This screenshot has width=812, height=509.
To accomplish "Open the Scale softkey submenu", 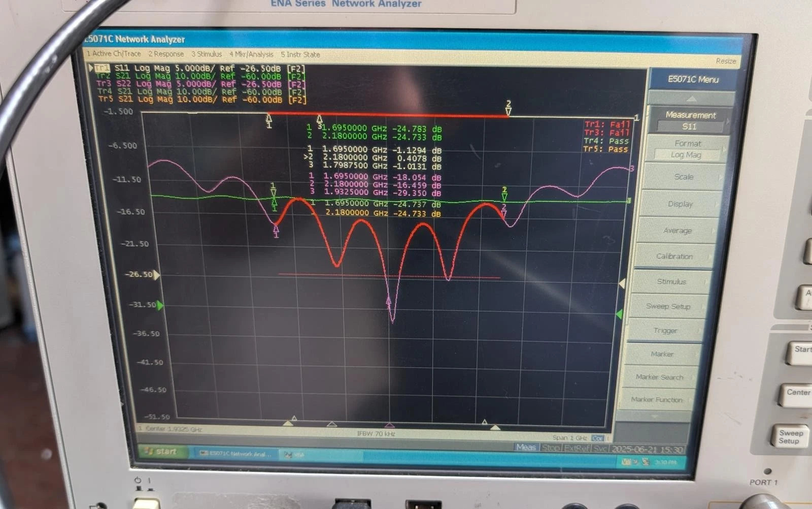I will (x=683, y=177).
